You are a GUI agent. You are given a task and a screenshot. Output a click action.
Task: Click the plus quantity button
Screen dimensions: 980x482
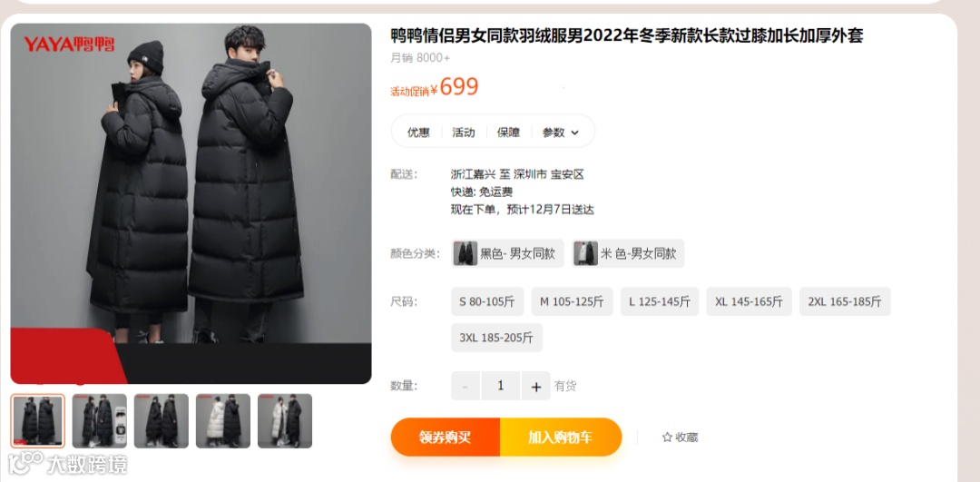(x=536, y=387)
